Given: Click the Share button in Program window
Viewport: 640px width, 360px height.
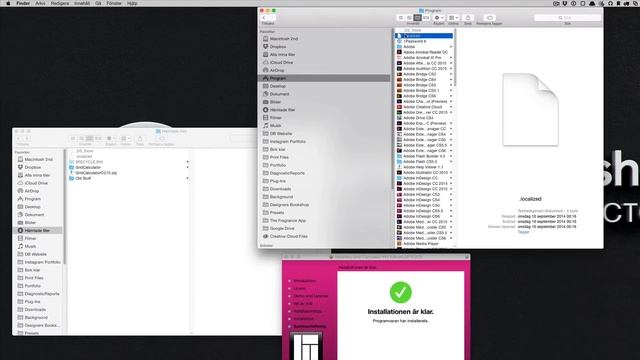Looking at the screenshot, I should click(468, 18).
